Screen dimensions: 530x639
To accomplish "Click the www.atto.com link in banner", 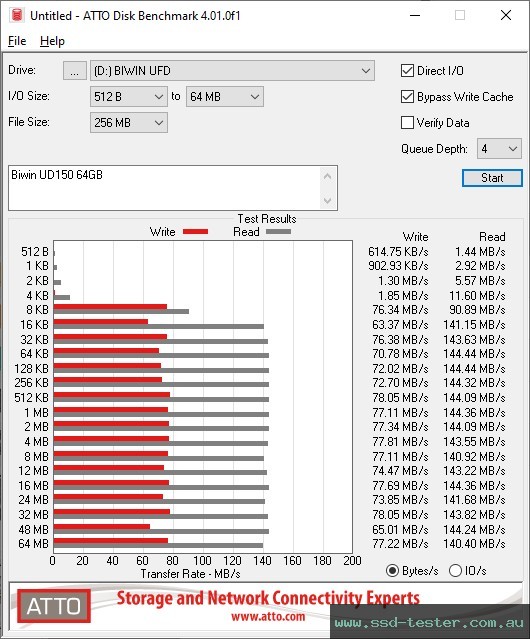I will [x=268, y=616].
